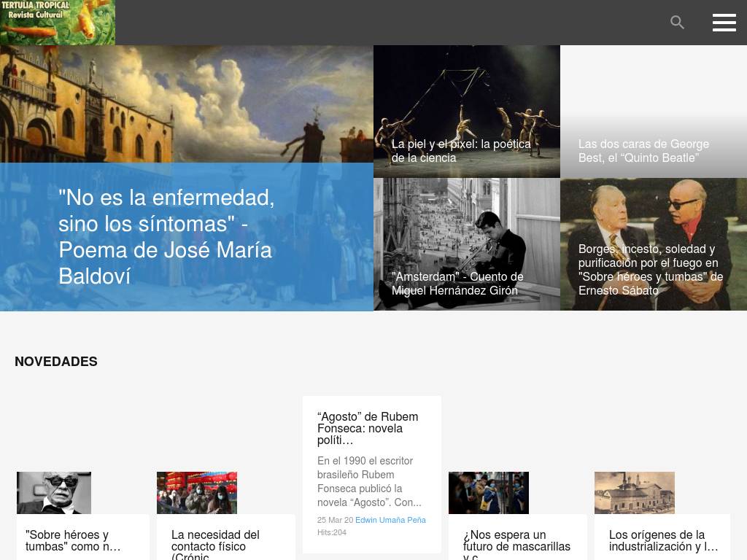Click the "Agosto" de Rubem Fonseca title
Viewport: 747px width, 560px height.
point(368,428)
